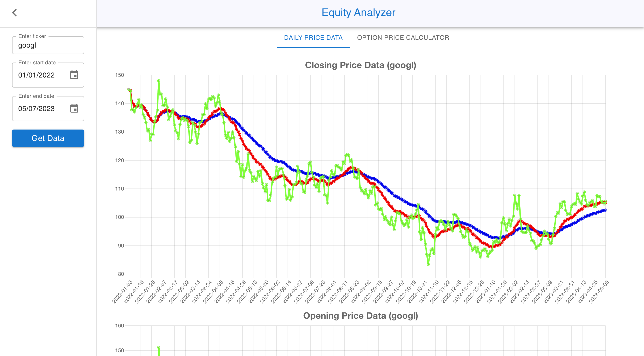Select the googl text in the ticker box
The image size is (644, 356).
point(27,45)
